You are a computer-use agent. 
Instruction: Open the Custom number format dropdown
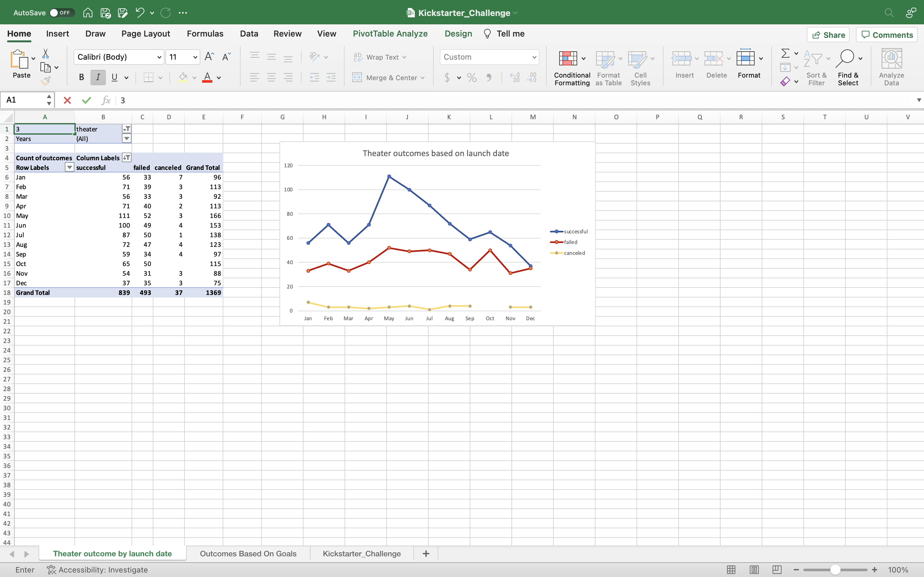[534, 56]
